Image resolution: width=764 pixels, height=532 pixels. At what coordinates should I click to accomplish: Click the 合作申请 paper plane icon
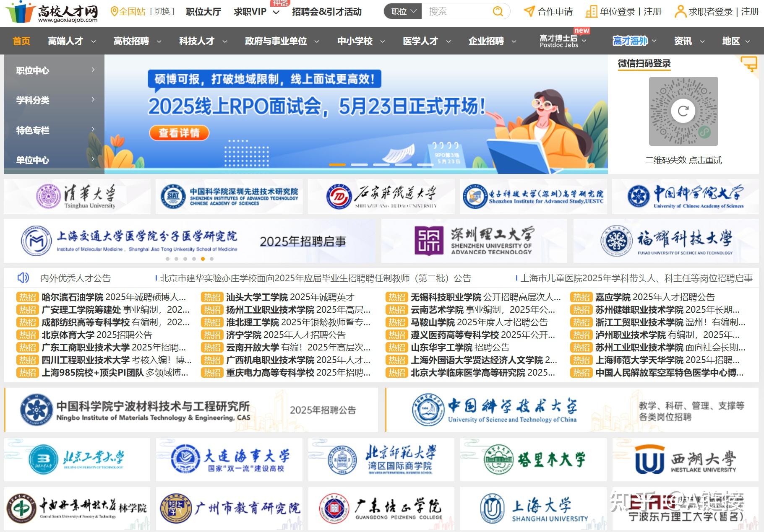pyautogui.click(x=529, y=11)
